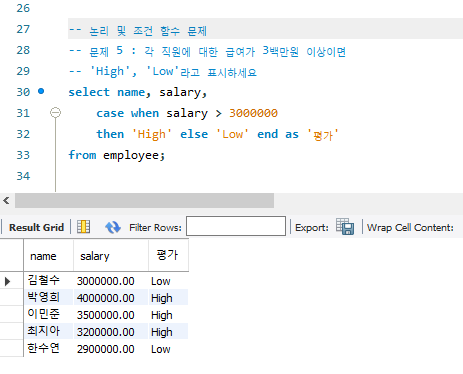Click the High cell in 박영희 row
This screenshot has height=374, width=463.
[x=168, y=298]
